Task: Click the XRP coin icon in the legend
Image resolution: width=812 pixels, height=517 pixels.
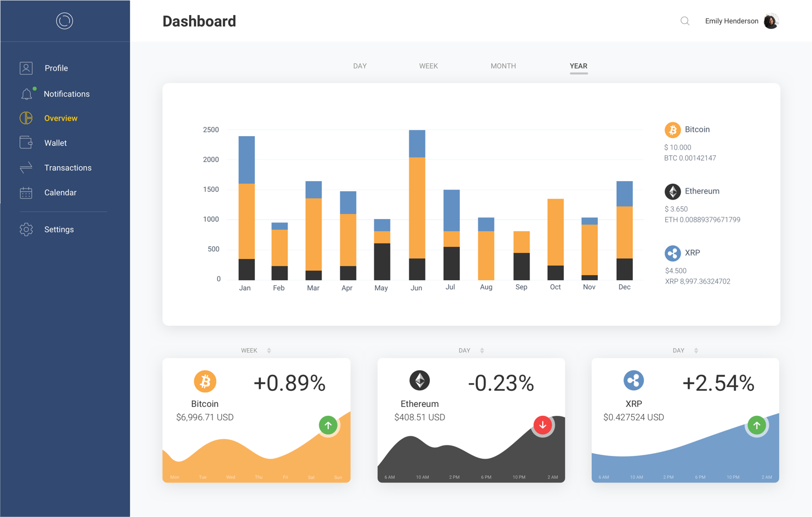Action: [x=673, y=253]
